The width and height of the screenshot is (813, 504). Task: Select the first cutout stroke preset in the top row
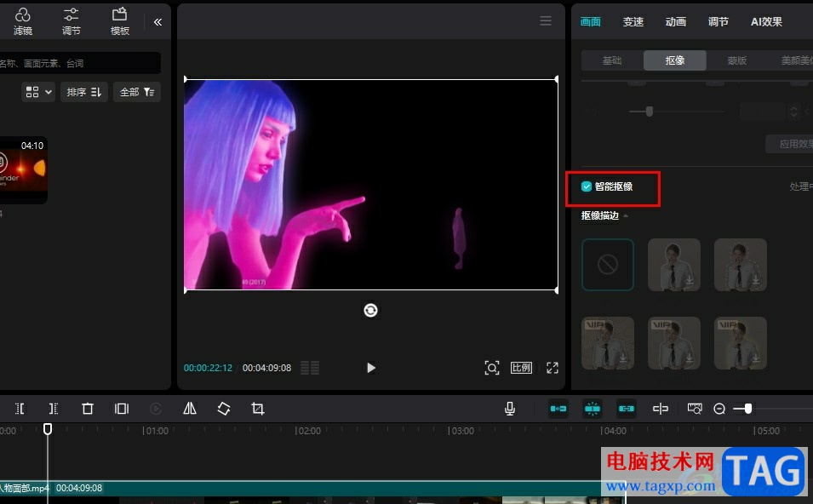[674, 265]
